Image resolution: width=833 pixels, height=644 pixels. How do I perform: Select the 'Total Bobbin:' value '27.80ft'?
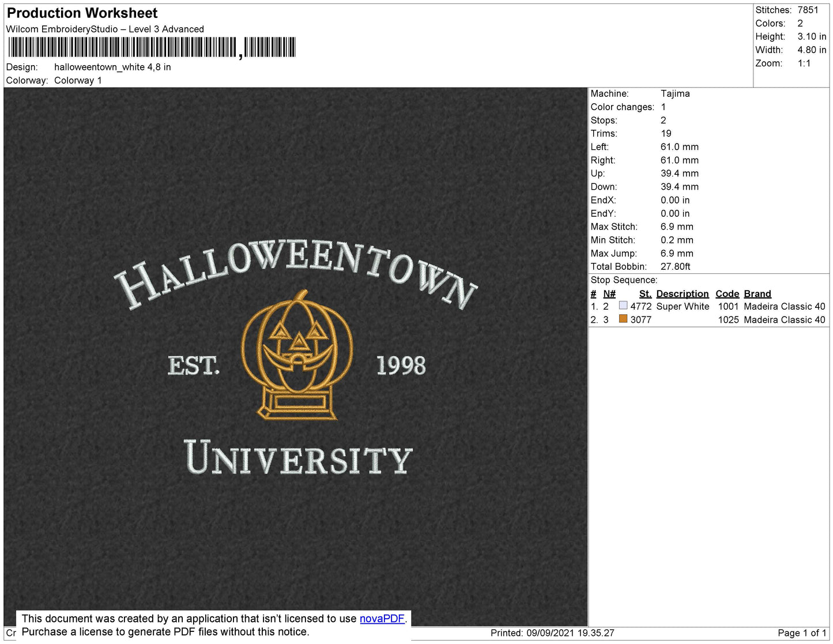click(676, 266)
